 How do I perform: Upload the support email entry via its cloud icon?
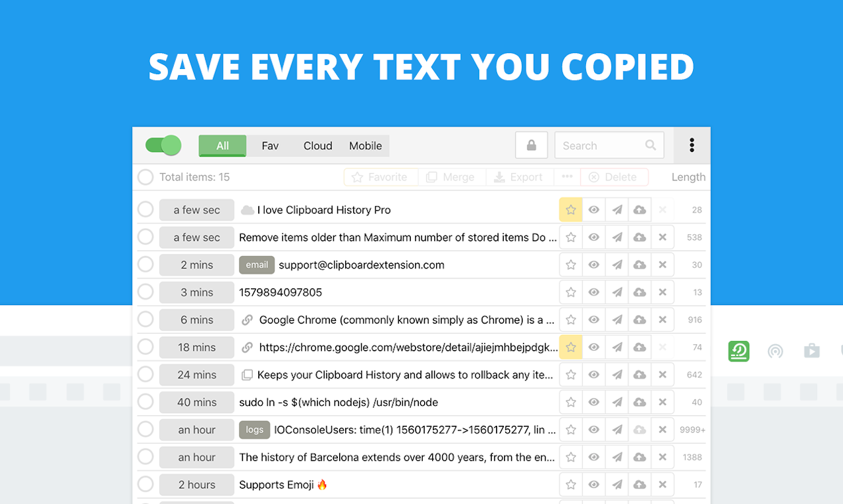[x=639, y=265]
